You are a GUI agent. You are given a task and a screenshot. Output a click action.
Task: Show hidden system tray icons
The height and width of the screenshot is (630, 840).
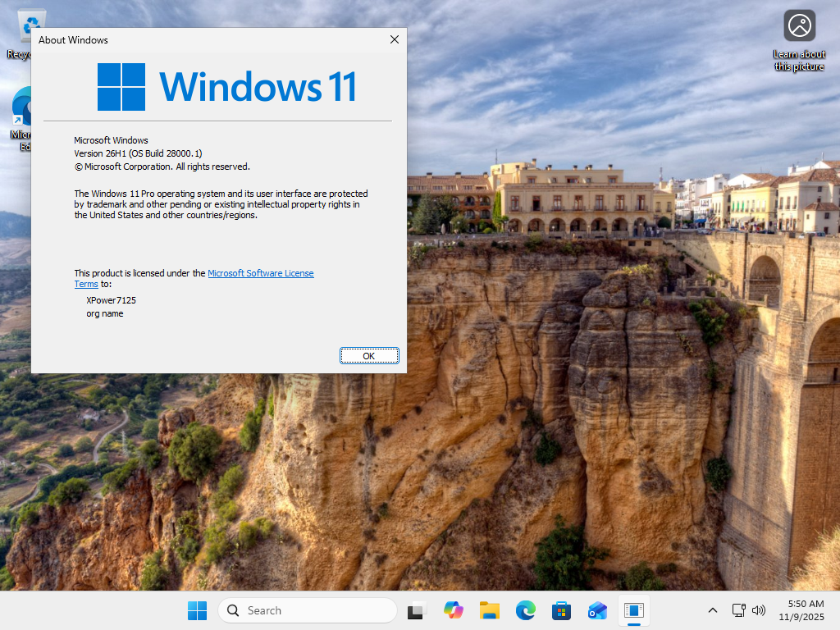pyautogui.click(x=713, y=610)
